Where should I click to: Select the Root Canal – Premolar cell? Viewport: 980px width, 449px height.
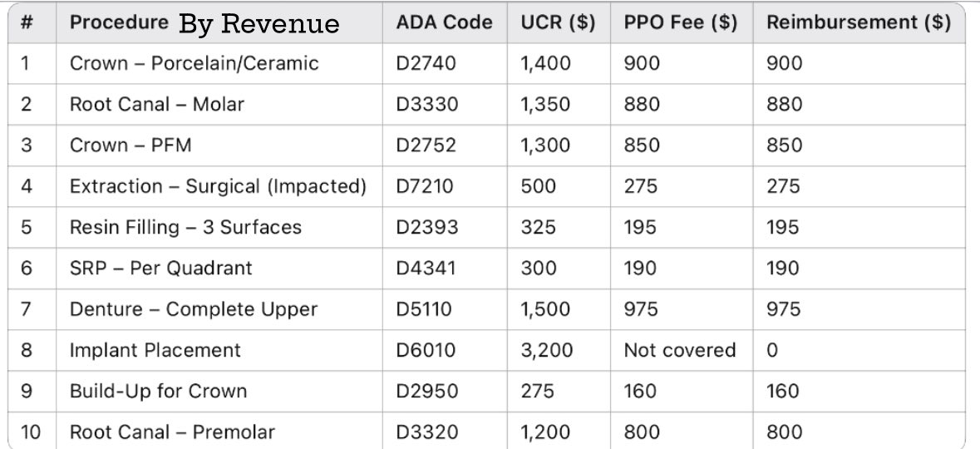point(172,432)
